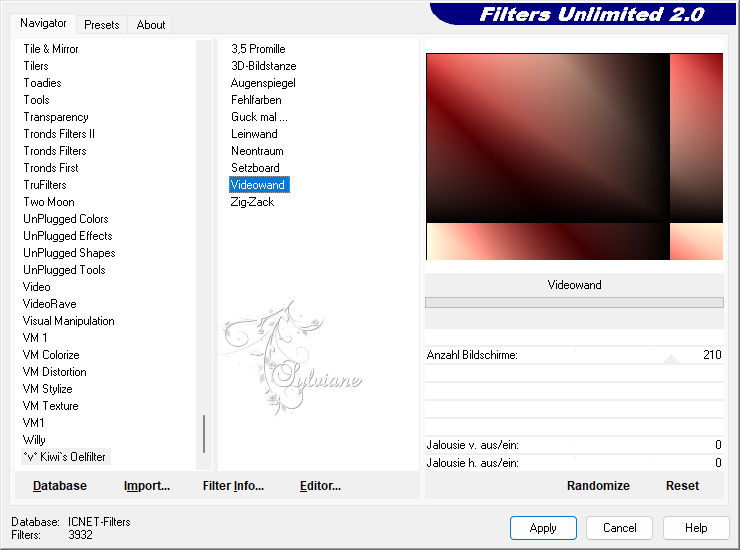This screenshot has width=740, height=550.
Task: Choose the Zig-Zack filter
Action: click(252, 202)
